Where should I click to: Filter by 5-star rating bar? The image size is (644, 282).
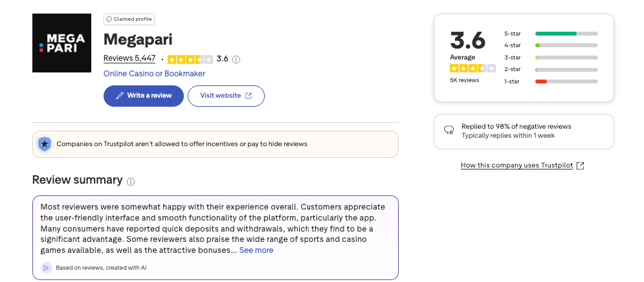[x=566, y=33]
